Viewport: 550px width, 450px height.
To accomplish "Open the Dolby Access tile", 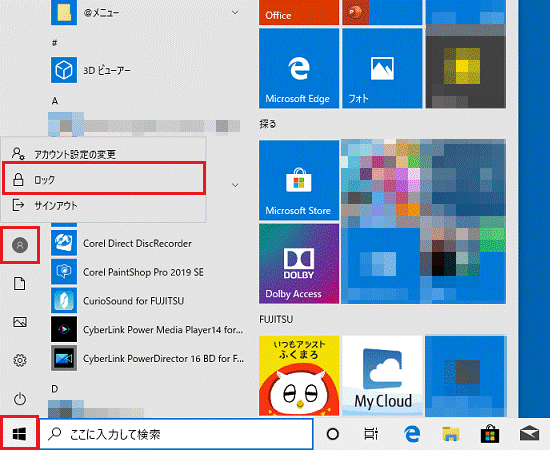I will coord(299,263).
